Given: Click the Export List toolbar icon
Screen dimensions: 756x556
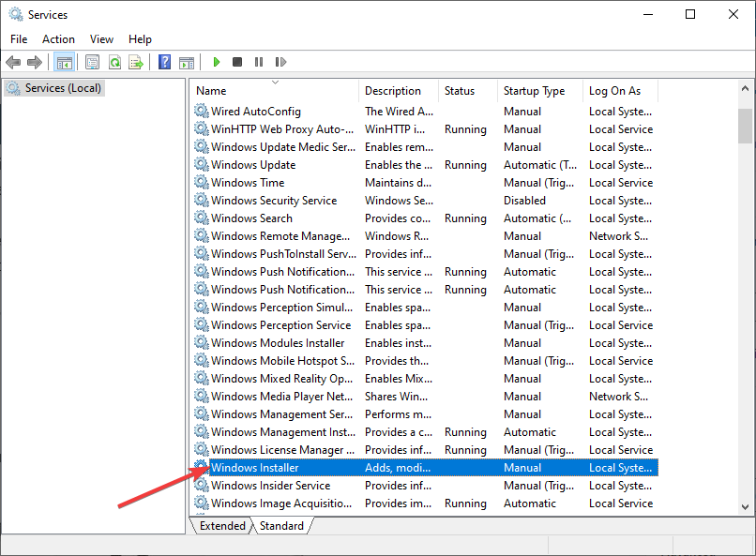Looking at the screenshot, I should tap(136, 62).
